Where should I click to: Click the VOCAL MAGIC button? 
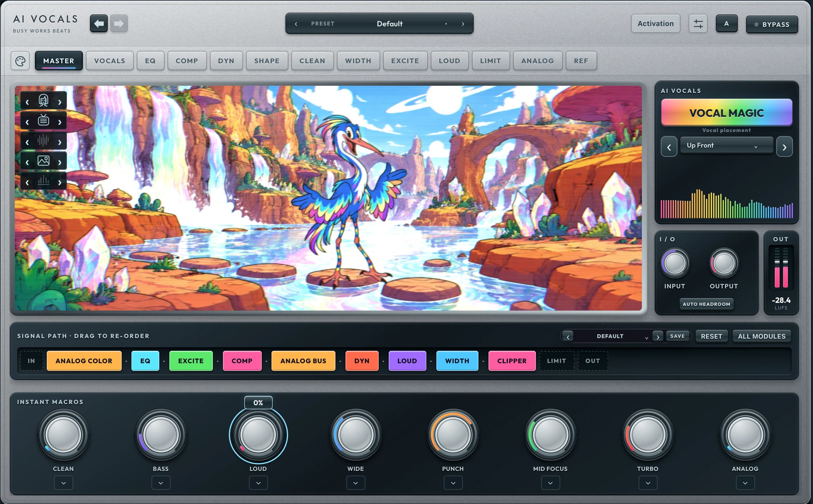727,113
